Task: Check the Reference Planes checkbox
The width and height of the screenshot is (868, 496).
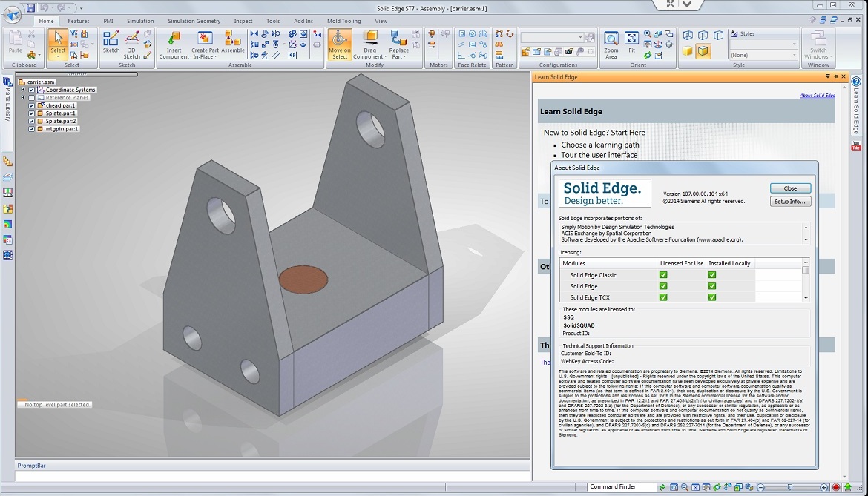Action: 32,97
